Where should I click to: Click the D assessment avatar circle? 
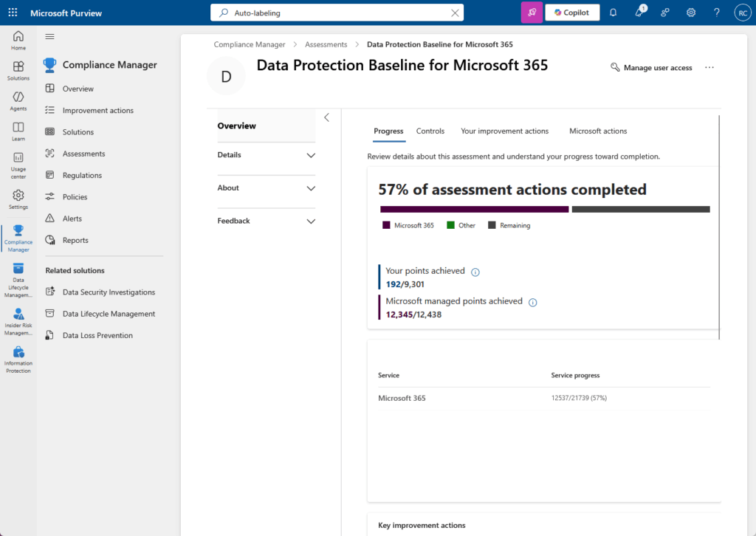[226, 76]
